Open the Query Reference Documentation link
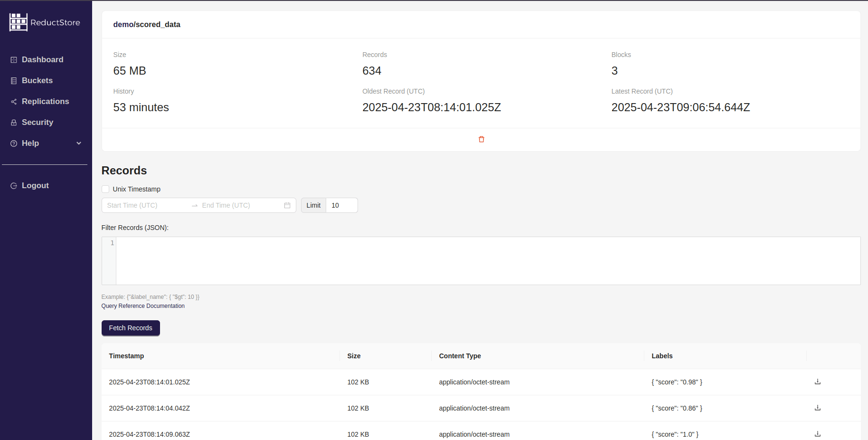 tap(143, 306)
